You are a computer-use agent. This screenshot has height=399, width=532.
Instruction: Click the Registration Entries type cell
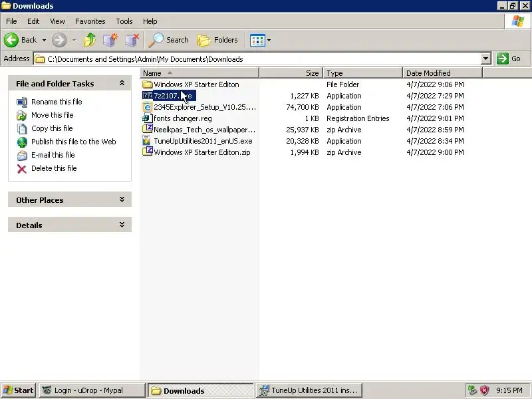[x=358, y=118]
